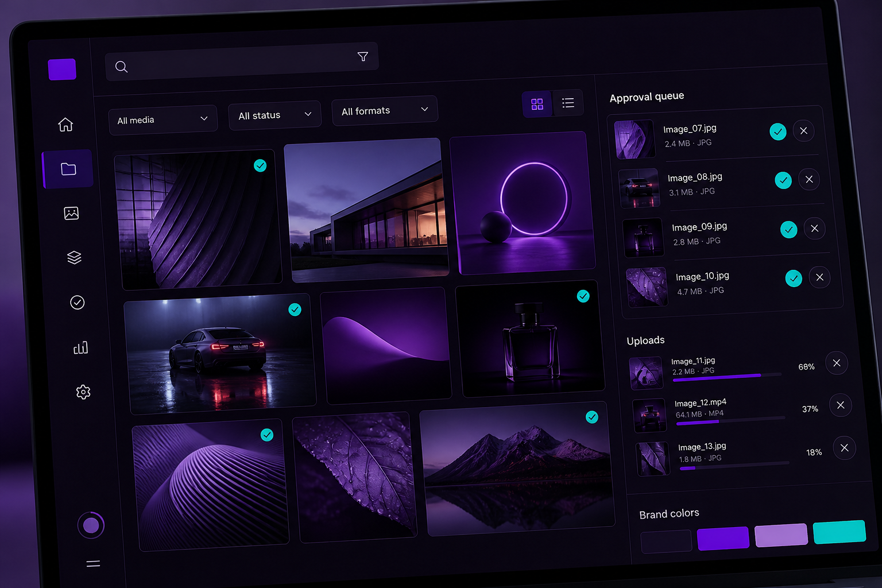The image size is (882, 588).
Task: Approve Image_09.jpg in approval queue
Action: click(x=789, y=230)
